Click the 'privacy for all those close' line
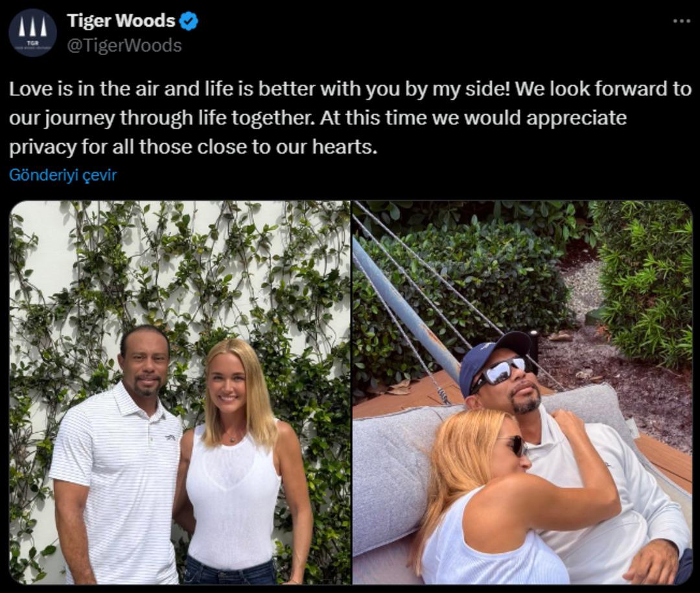 click(193, 147)
